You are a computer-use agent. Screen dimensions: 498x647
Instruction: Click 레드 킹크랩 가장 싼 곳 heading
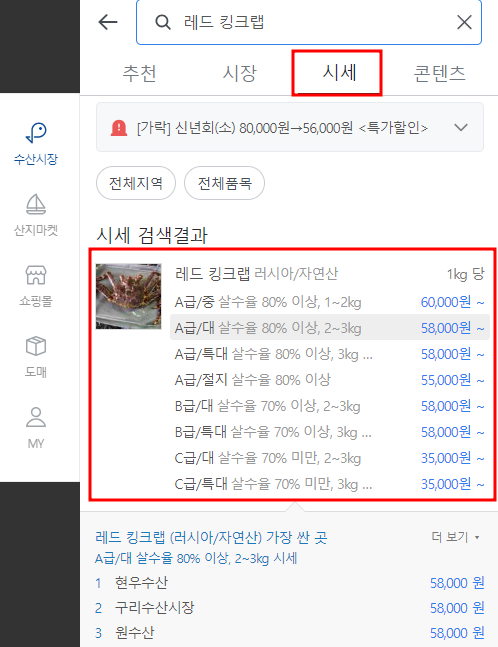211,537
